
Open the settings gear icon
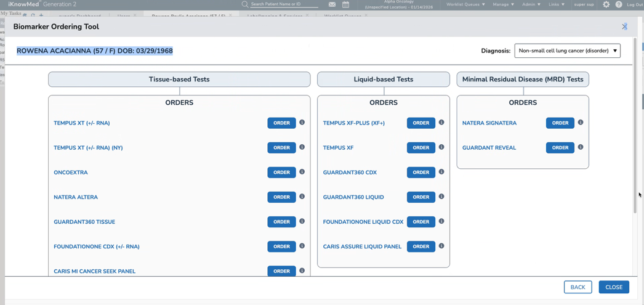click(606, 4)
